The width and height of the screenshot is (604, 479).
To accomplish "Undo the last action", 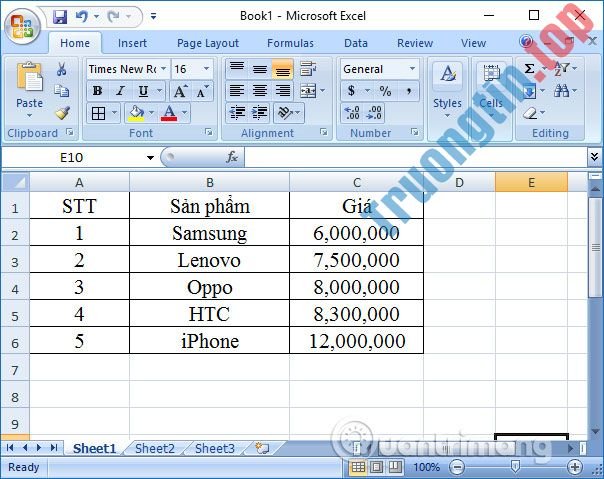I will [82, 17].
